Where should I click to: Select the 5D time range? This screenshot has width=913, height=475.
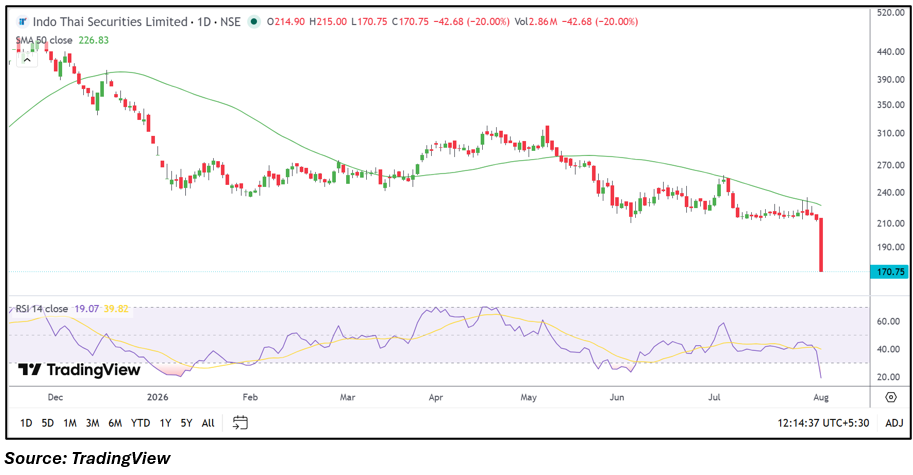coord(48,423)
